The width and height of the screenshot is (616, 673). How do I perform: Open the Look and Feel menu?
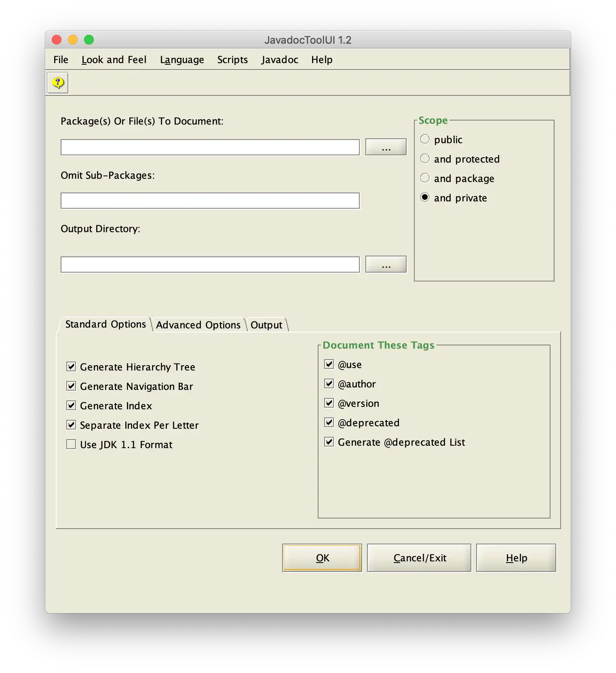tap(114, 59)
